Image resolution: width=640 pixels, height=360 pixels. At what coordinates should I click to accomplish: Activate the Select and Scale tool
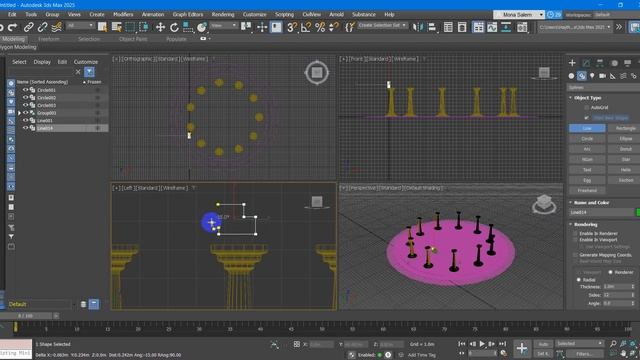tap(188, 27)
